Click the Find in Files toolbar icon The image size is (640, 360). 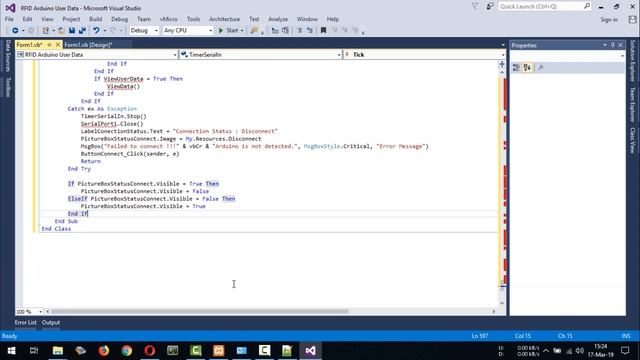(254, 31)
